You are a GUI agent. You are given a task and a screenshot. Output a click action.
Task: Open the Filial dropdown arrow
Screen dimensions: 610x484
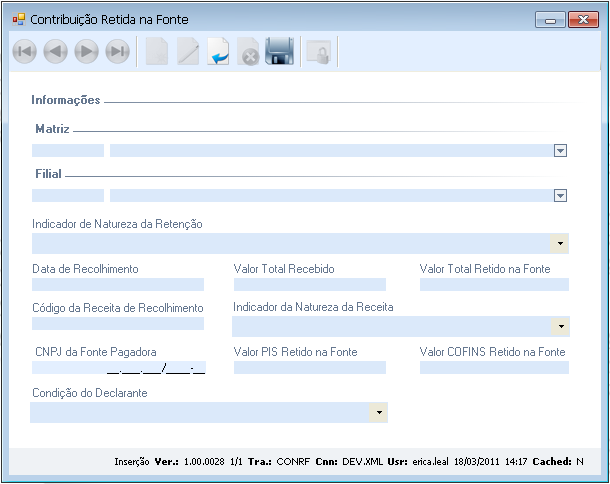(560, 196)
